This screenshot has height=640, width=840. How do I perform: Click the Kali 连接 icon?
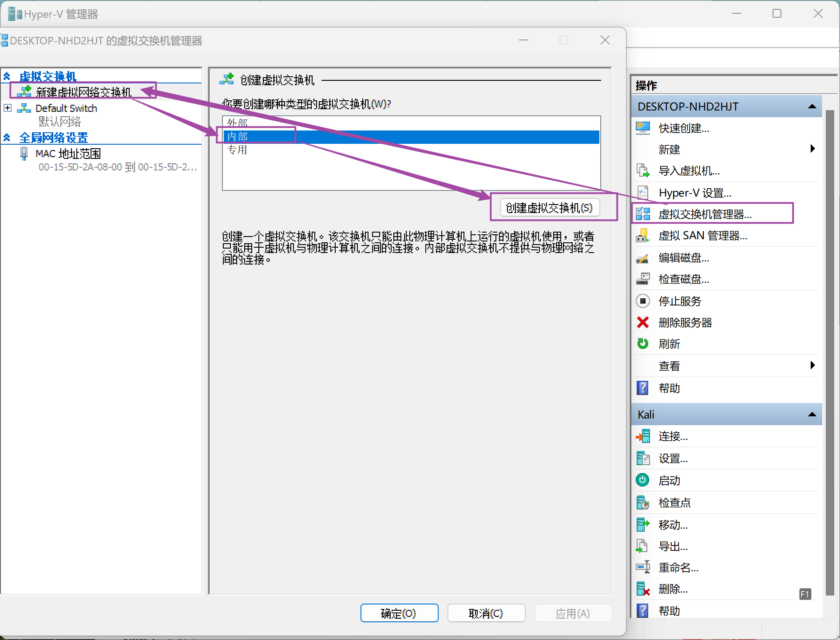[x=643, y=436]
